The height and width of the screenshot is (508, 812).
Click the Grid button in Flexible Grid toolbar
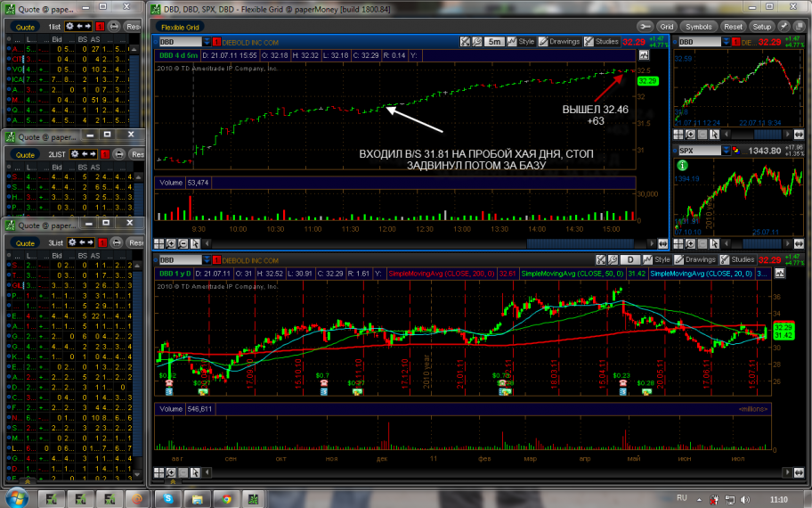click(x=667, y=27)
